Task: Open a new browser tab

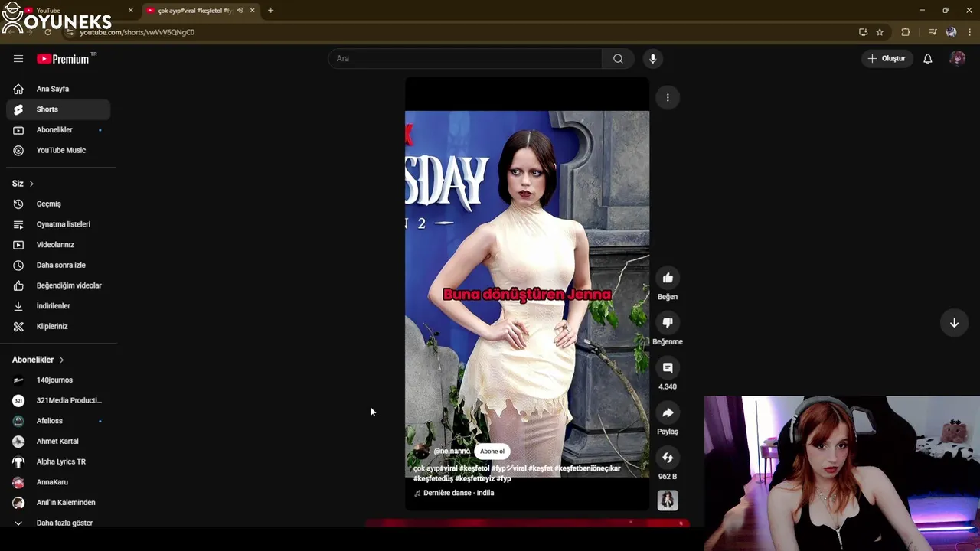Action: click(x=270, y=11)
